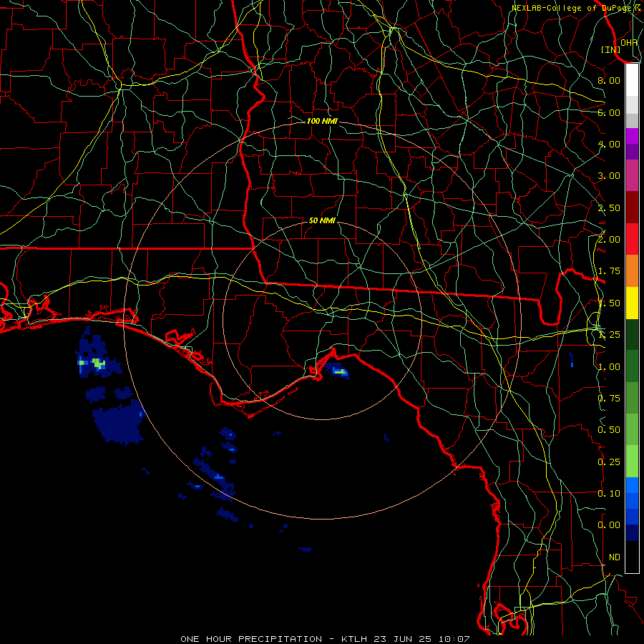
Task: Click the white 8.00 inch legend swatch
Action: (632, 80)
